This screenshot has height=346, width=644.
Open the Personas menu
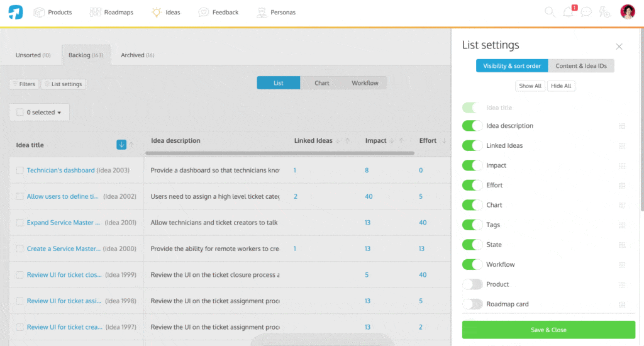276,13
